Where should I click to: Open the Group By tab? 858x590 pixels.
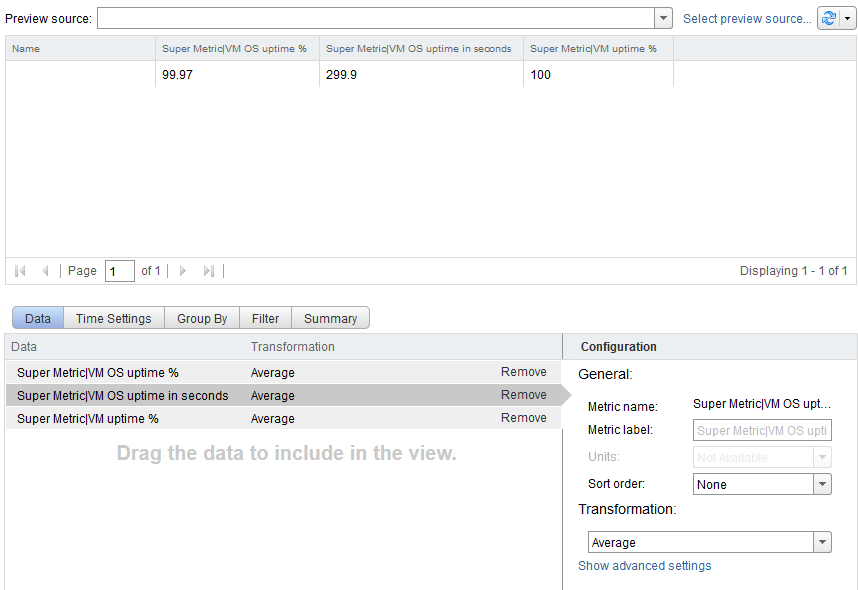tap(202, 318)
